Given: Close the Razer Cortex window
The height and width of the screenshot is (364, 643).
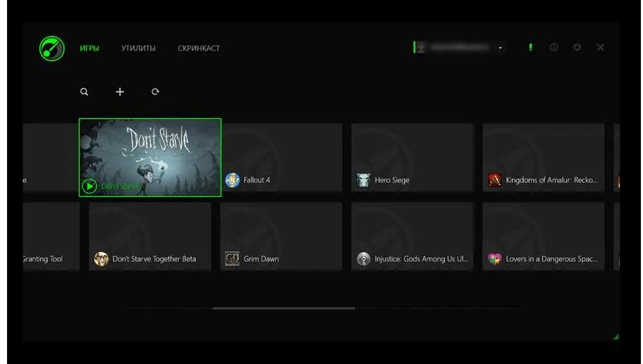Looking at the screenshot, I should [x=600, y=47].
